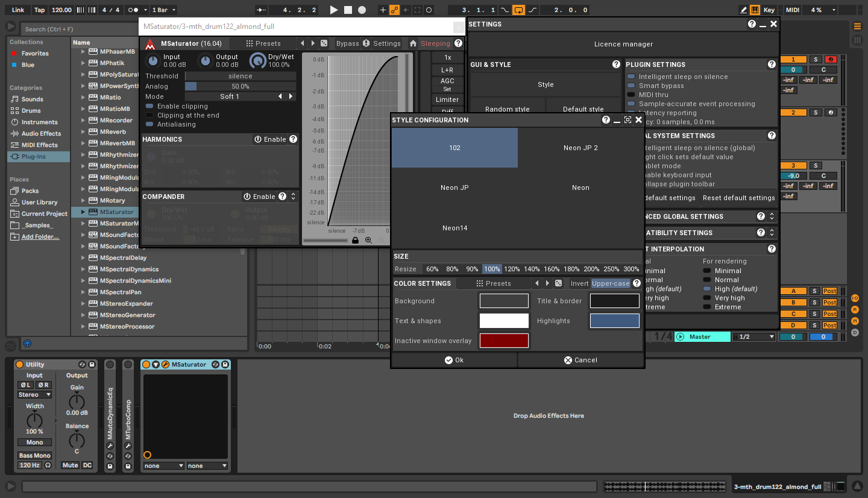
Task: Open the Licence manager button
Action: (x=623, y=44)
